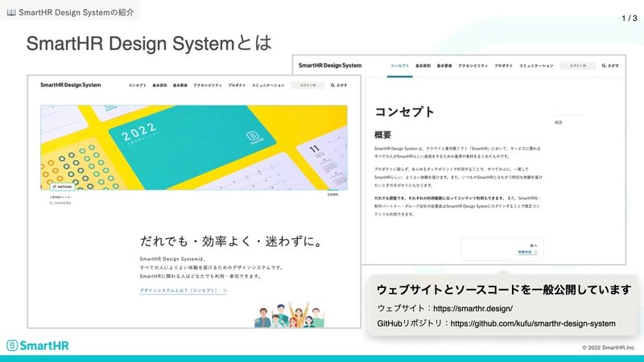
Task: Click the 概要 entry in the concept page side index
Action: tap(559, 122)
